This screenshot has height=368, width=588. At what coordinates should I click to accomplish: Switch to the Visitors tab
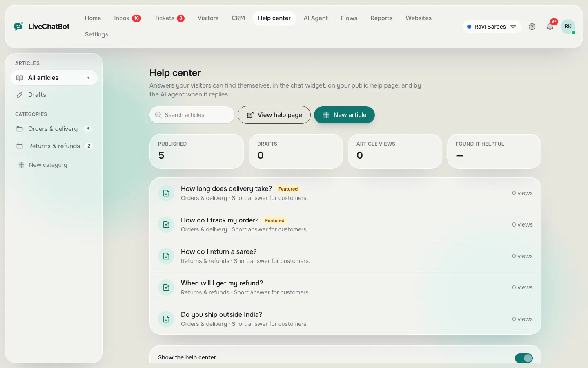click(208, 18)
